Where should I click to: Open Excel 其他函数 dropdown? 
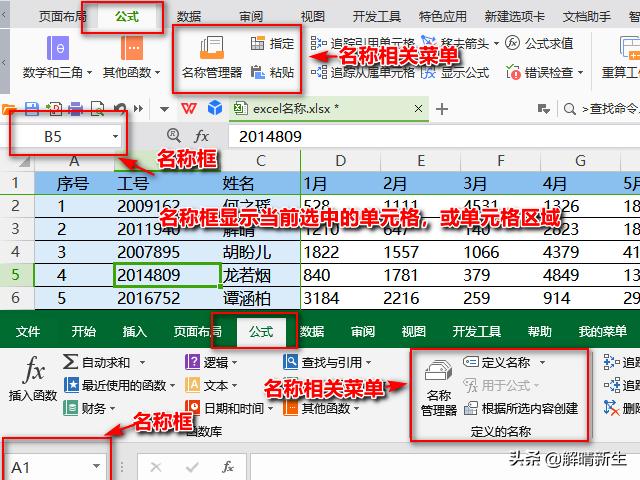356,408
